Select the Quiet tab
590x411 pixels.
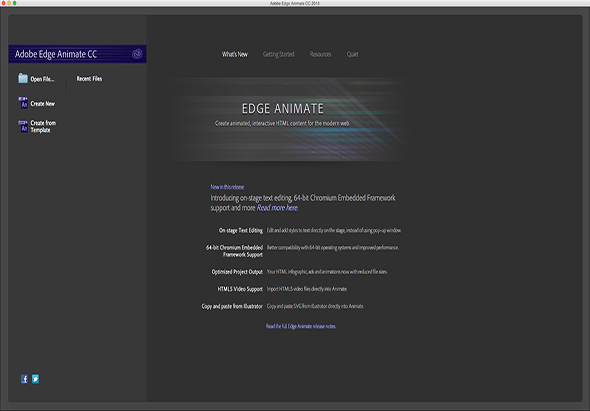353,54
